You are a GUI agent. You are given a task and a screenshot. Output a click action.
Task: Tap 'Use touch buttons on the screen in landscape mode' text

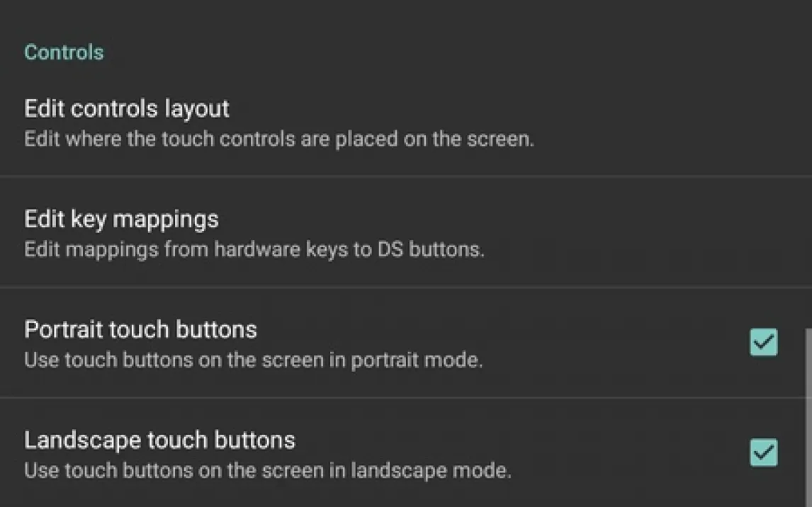267,471
